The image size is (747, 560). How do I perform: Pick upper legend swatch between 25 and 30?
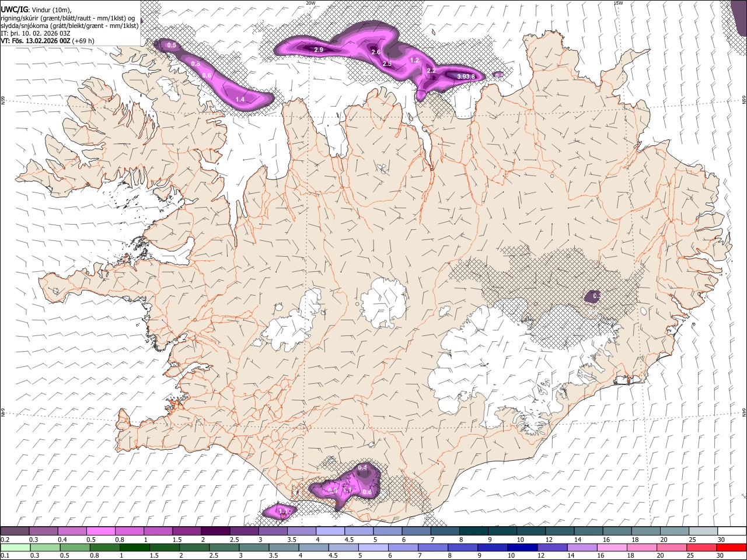click(x=703, y=531)
